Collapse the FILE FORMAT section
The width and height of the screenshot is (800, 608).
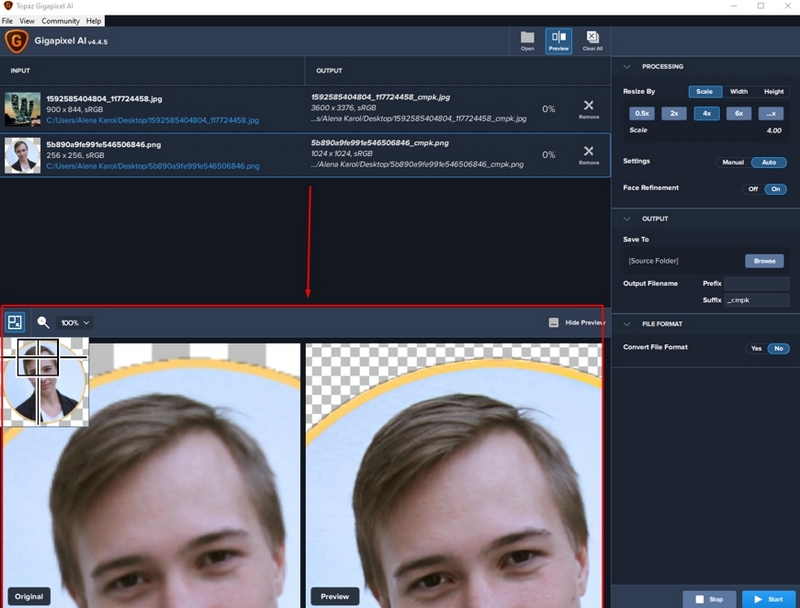click(627, 324)
